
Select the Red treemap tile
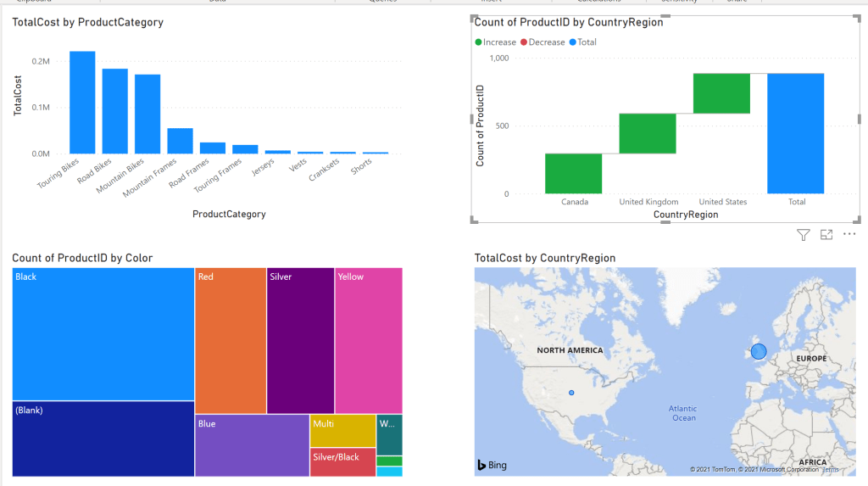pyautogui.click(x=230, y=339)
